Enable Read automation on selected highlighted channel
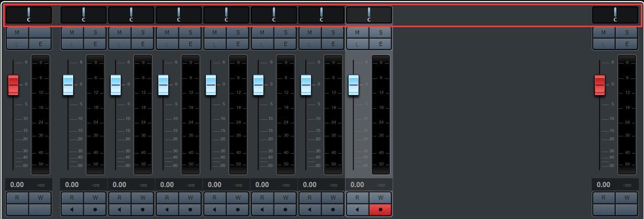 point(358,198)
